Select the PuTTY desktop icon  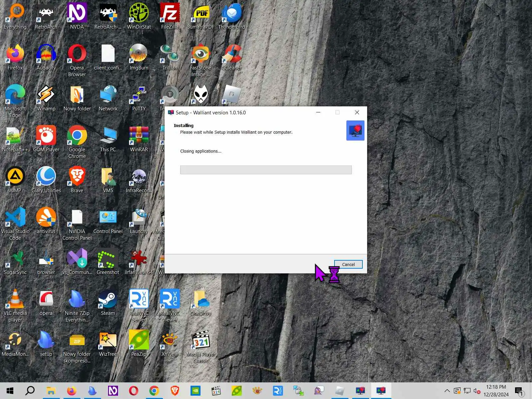[139, 98]
